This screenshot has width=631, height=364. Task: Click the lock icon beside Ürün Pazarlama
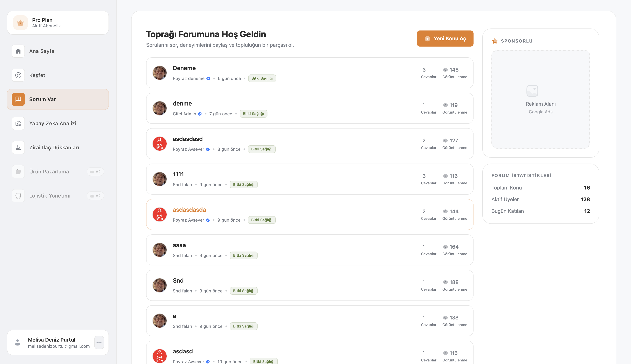tap(92, 171)
